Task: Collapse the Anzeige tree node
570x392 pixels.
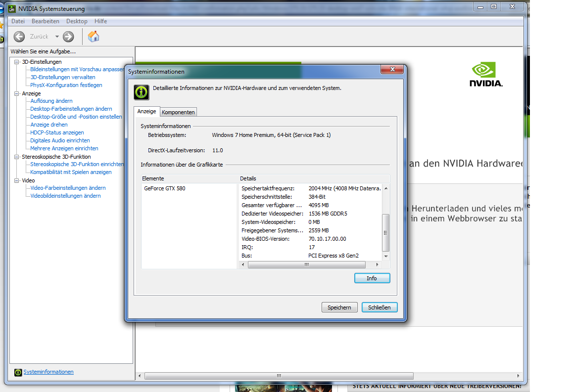Action: [16, 94]
